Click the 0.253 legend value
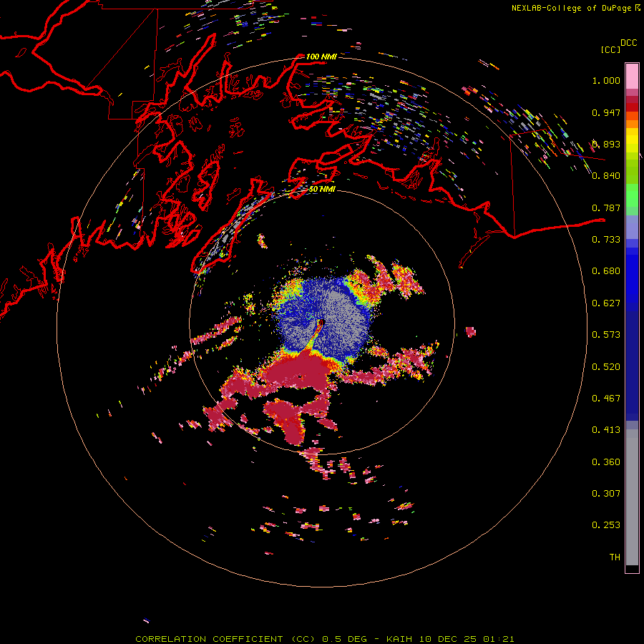The image size is (644, 644). (606, 525)
